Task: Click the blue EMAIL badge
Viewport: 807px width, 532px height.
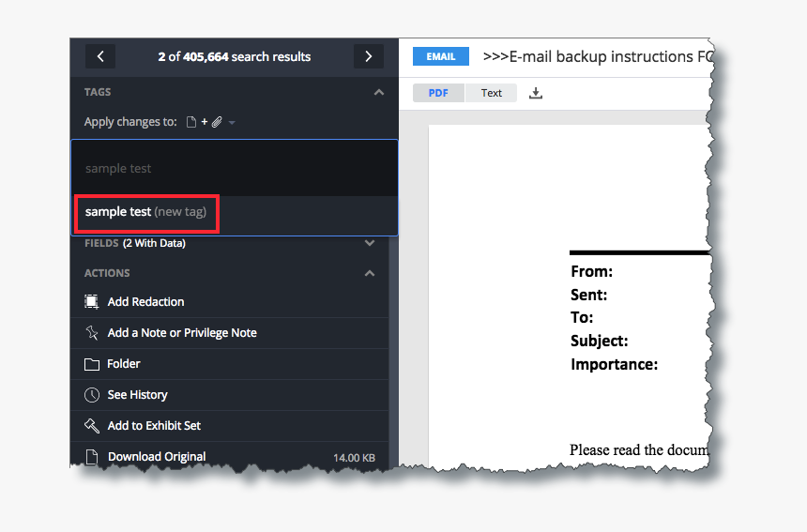Action: (x=440, y=56)
